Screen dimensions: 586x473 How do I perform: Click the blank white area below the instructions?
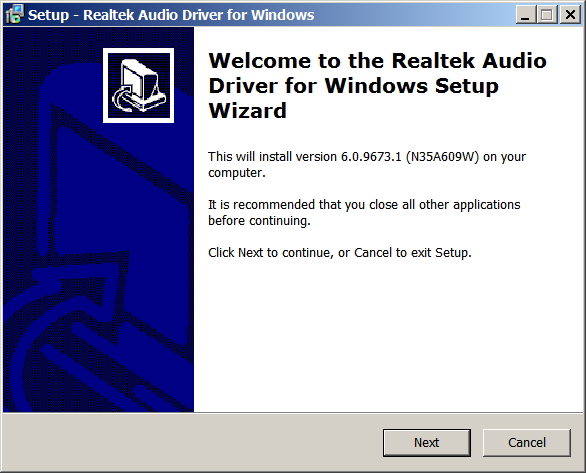coord(389,336)
